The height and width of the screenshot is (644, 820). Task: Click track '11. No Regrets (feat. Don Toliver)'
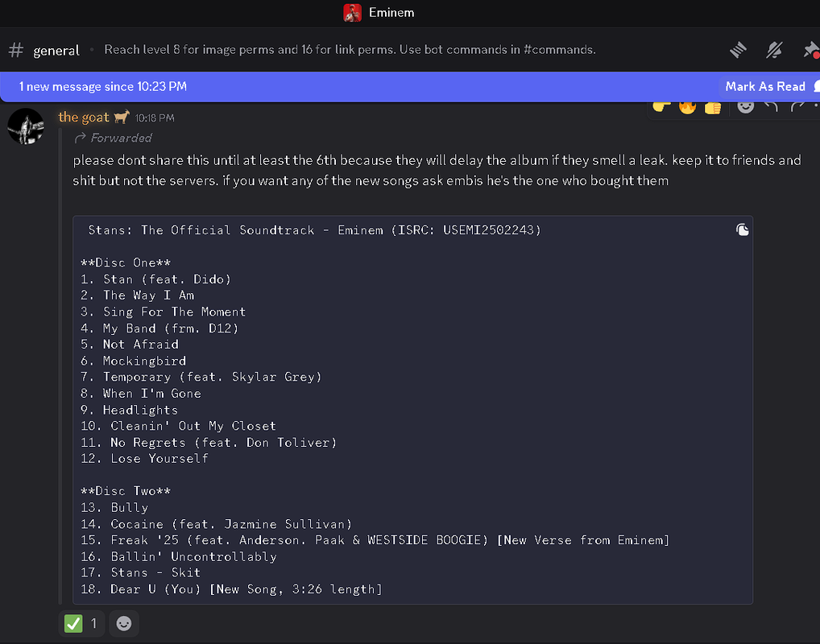coord(209,442)
